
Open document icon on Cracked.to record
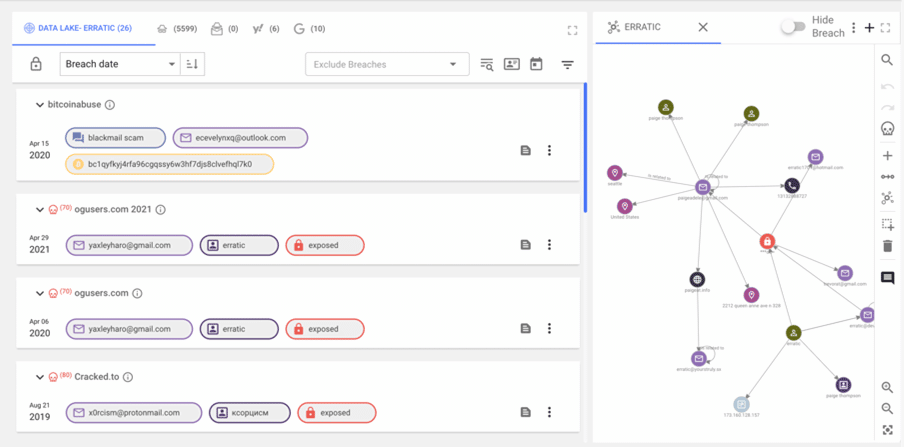pyautogui.click(x=525, y=412)
